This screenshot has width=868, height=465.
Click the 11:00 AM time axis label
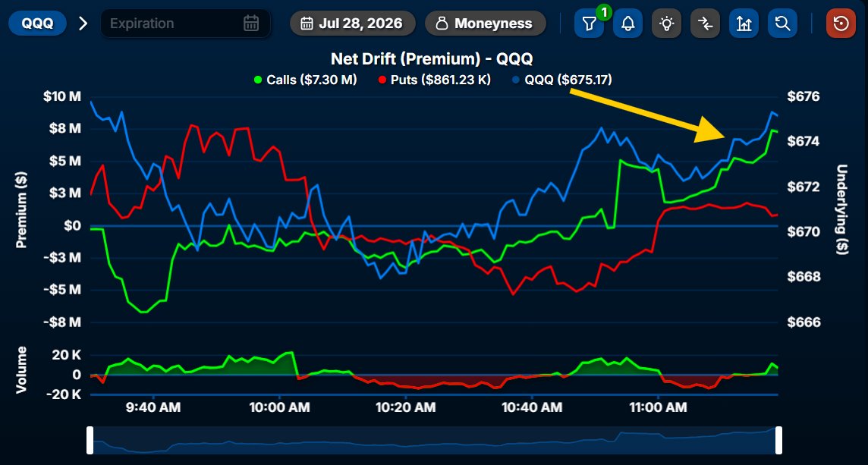pos(658,408)
